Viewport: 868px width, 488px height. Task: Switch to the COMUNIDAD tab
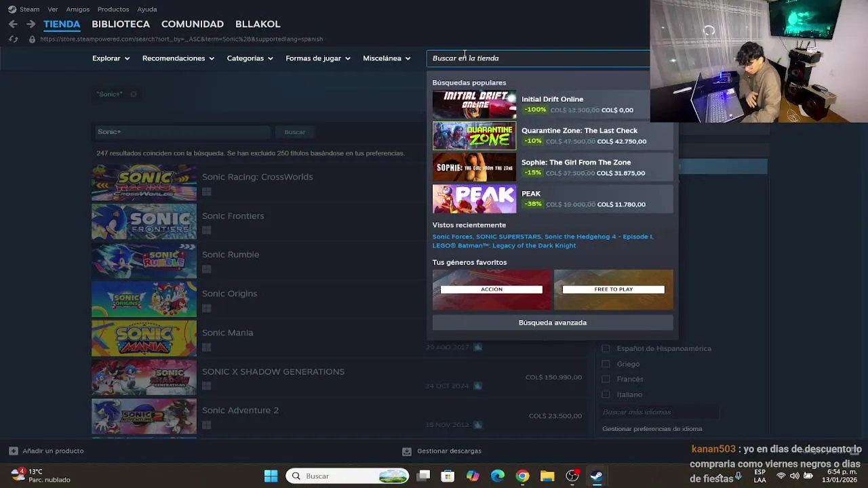(x=193, y=24)
